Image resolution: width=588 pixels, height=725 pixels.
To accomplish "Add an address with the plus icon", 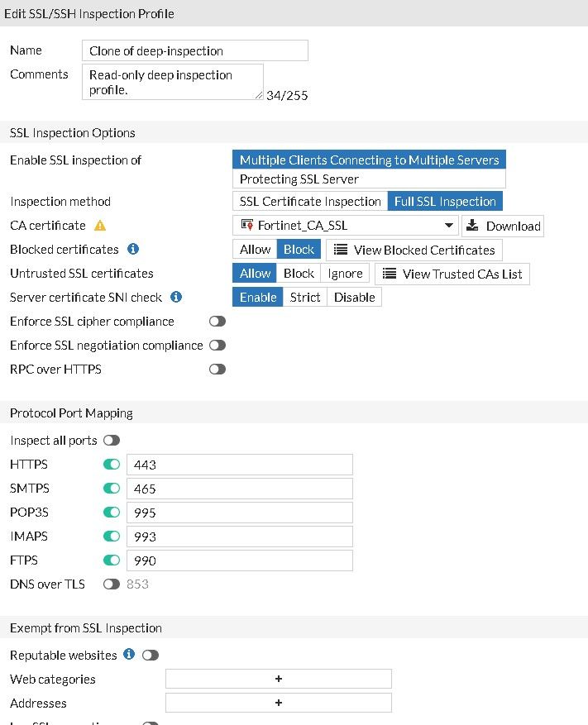I will click(279, 703).
